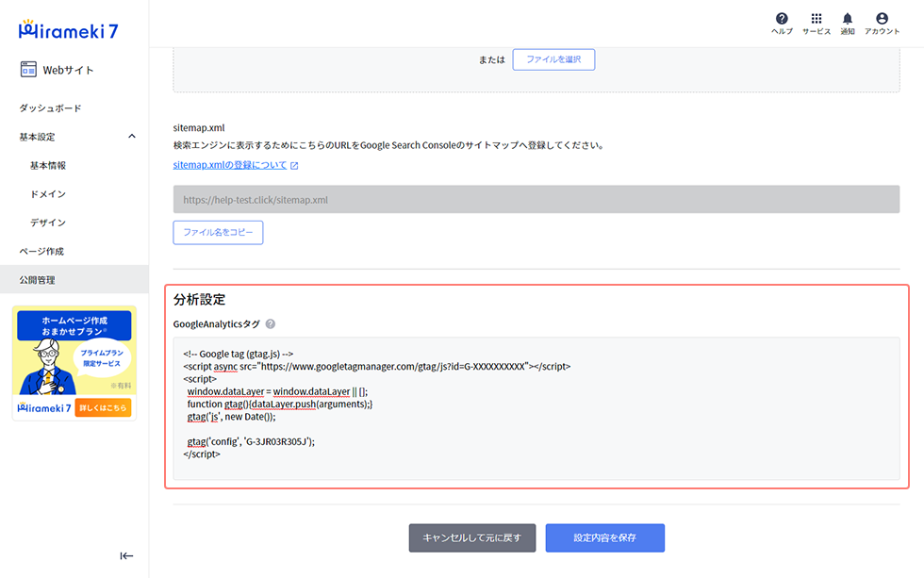This screenshot has height=578, width=924.
Task: Click the 分析設定 heading
Action: 199,299
